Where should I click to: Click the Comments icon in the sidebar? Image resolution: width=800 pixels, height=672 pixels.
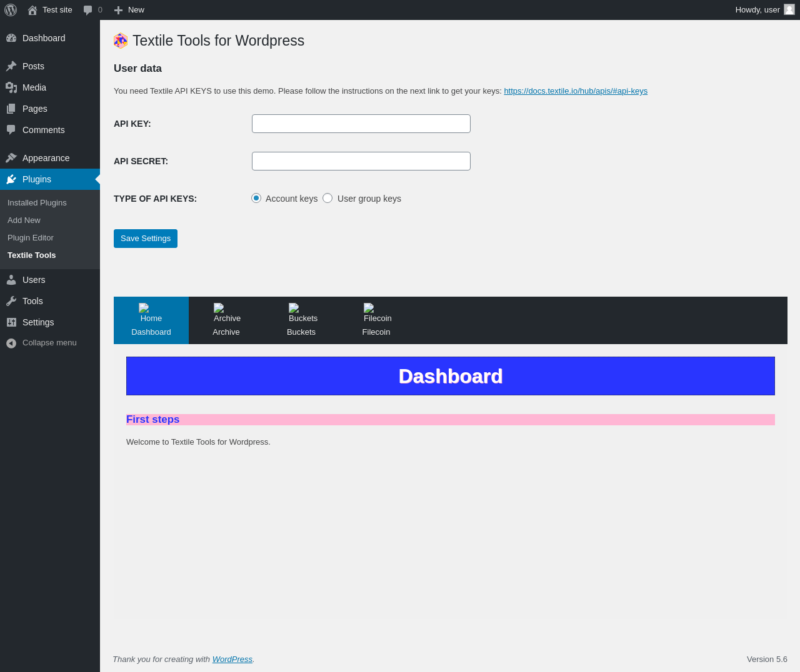[x=11, y=130]
